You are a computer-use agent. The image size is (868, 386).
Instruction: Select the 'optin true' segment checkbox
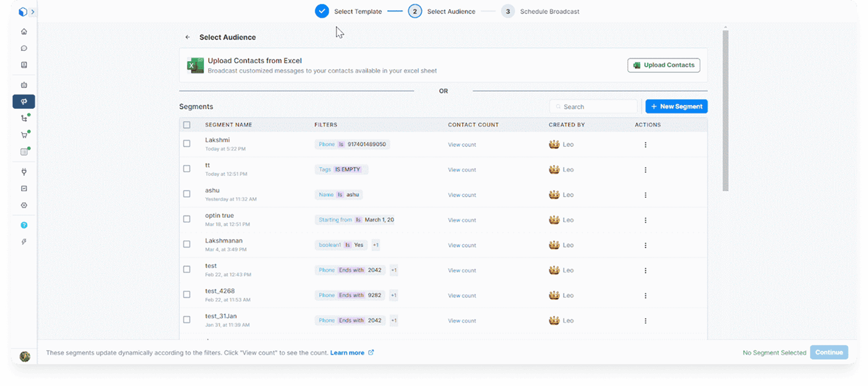click(x=187, y=219)
